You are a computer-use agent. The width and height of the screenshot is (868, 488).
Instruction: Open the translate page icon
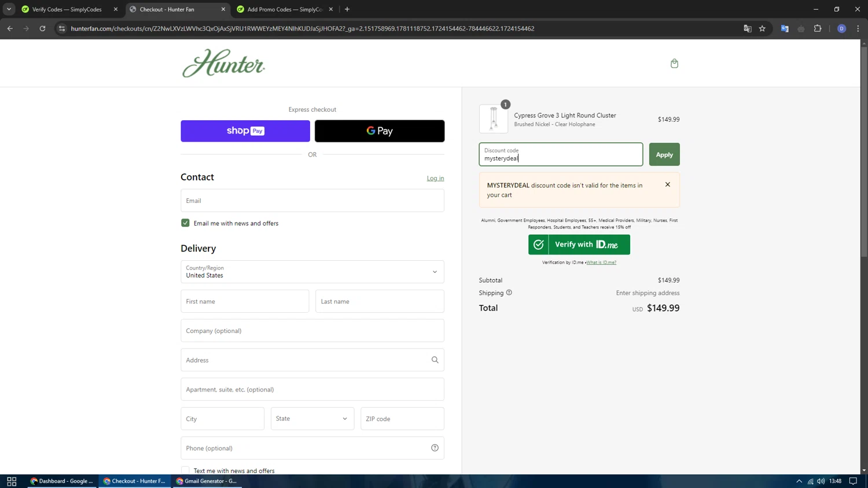coord(747,28)
